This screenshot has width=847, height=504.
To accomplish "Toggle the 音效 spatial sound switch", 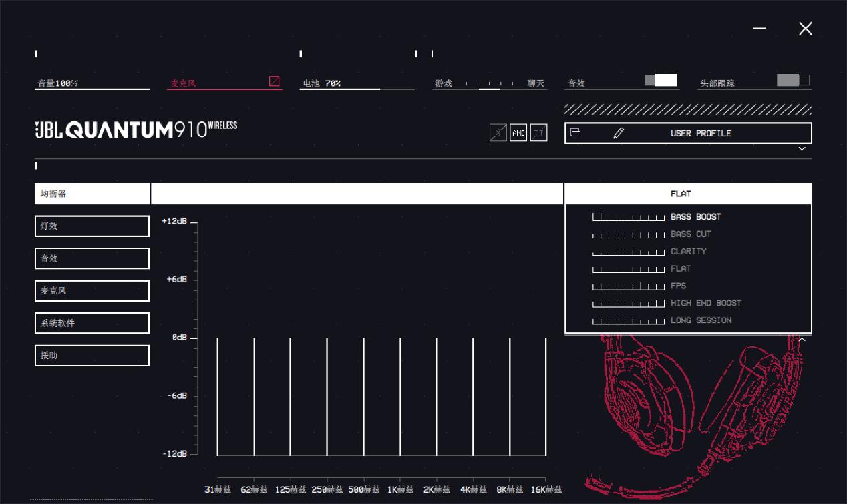I will [x=661, y=80].
